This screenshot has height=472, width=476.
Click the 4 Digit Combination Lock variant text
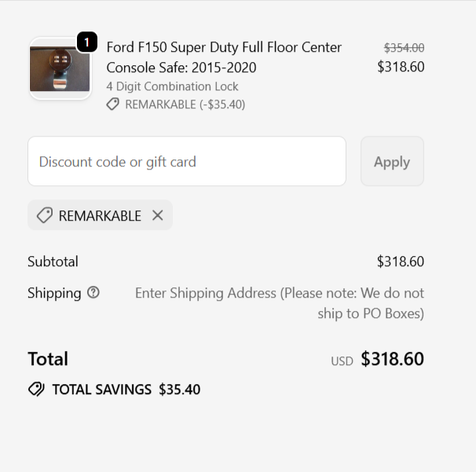[x=172, y=86]
